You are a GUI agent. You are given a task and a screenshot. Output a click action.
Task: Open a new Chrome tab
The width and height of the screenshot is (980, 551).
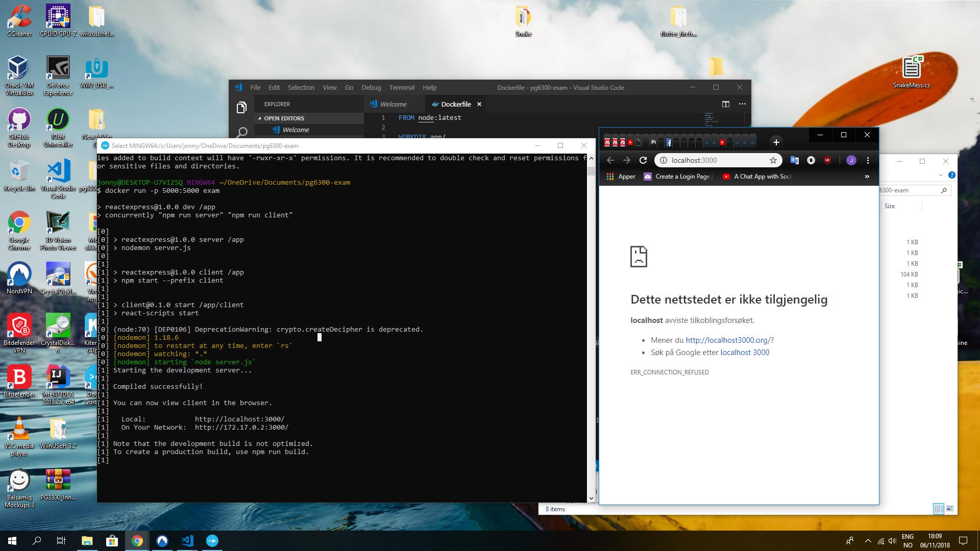[776, 142]
